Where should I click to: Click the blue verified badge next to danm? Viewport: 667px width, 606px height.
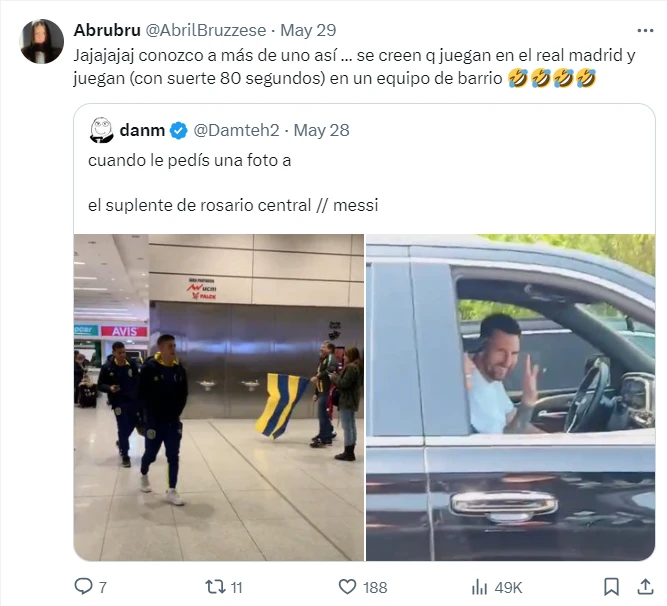tap(179, 131)
